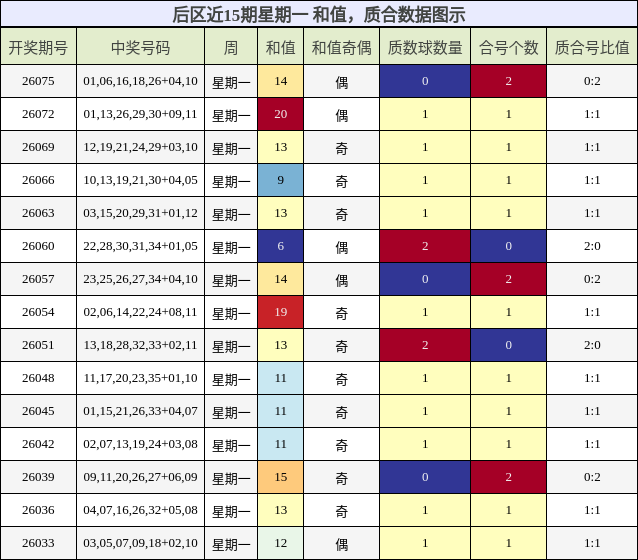
Task: Click the 开奖期号 column header
Action: (38, 47)
